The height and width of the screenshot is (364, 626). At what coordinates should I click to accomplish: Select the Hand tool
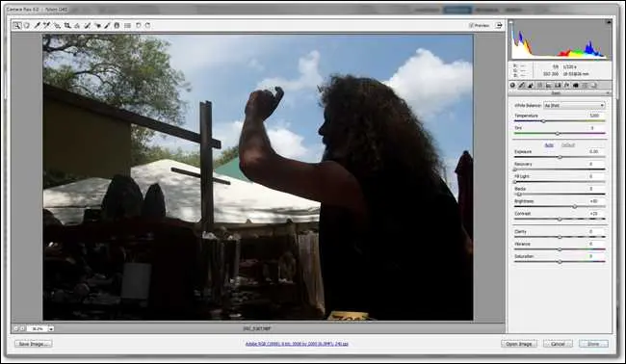point(27,26)
